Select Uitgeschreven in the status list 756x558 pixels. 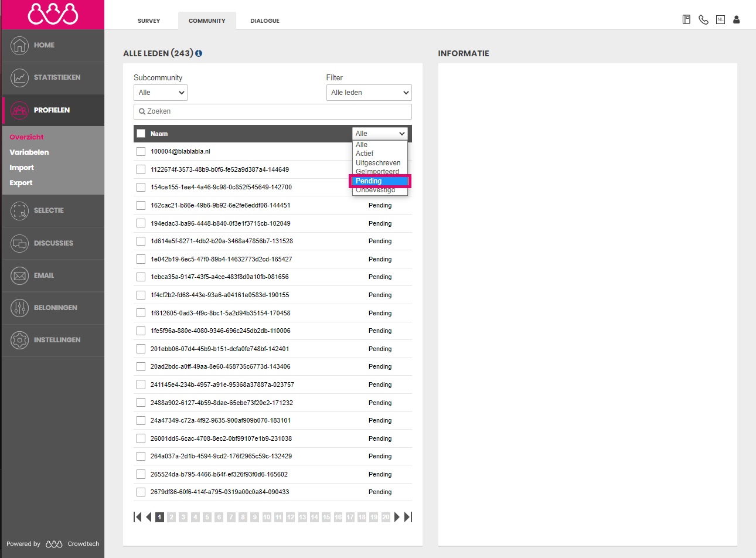[x=380, y=163]
